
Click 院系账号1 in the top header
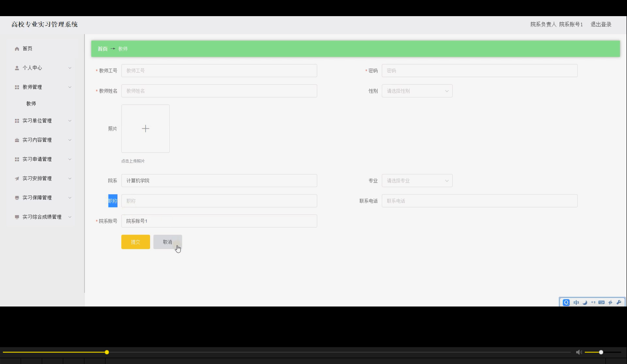[x=571, y=24]
